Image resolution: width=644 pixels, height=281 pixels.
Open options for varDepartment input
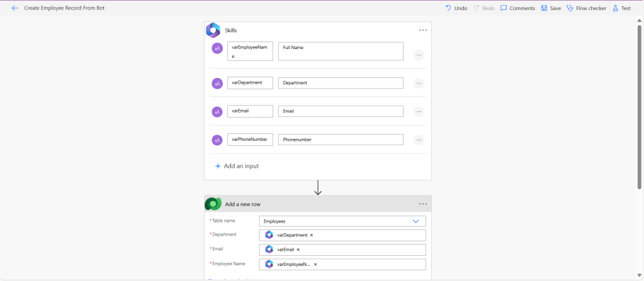tap(419, 83)
